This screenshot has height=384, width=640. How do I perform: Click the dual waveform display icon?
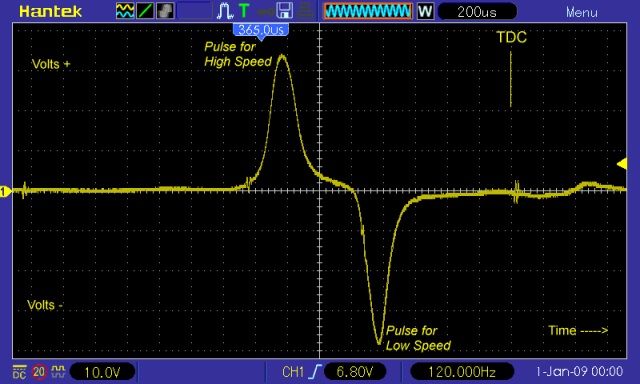(x=125, y=11)
